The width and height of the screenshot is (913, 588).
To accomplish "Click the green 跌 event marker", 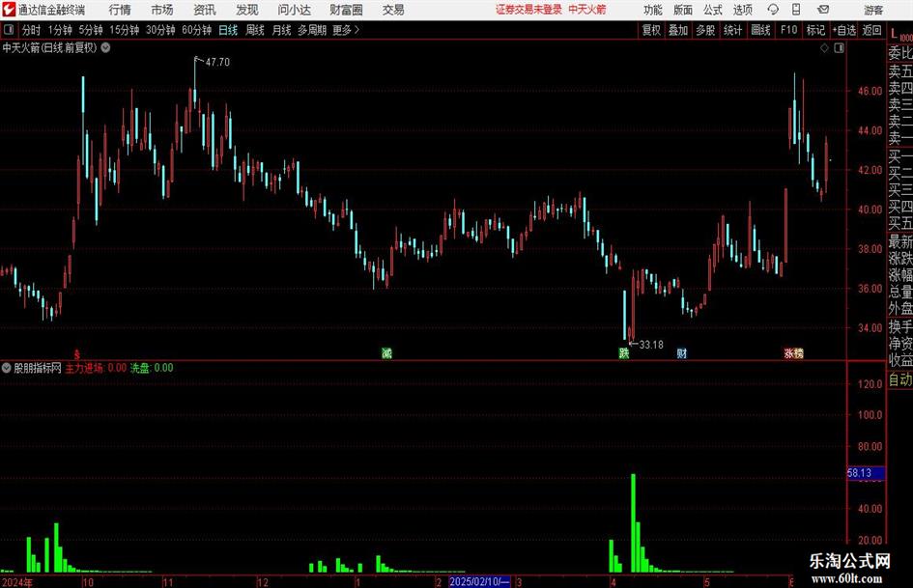I will tap(623, 352).
